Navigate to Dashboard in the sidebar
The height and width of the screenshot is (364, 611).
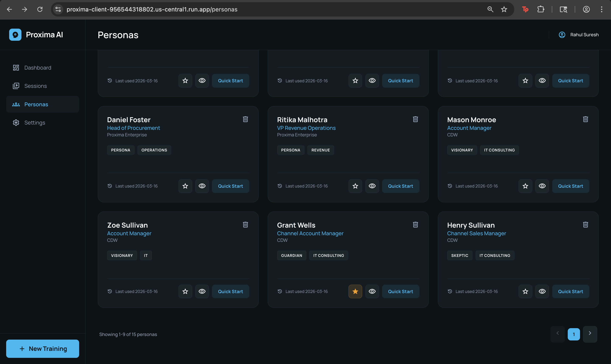pos(38,68)
